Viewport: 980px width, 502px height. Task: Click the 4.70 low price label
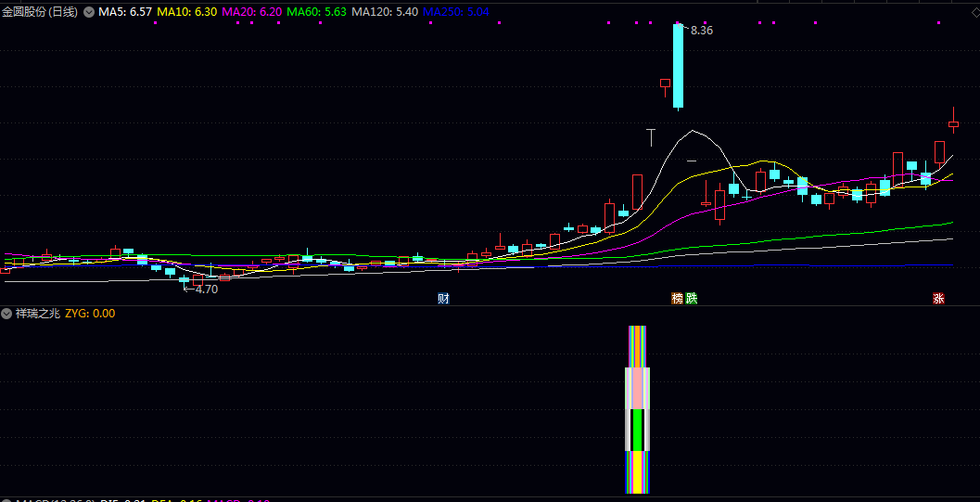(x=206, y=290)
